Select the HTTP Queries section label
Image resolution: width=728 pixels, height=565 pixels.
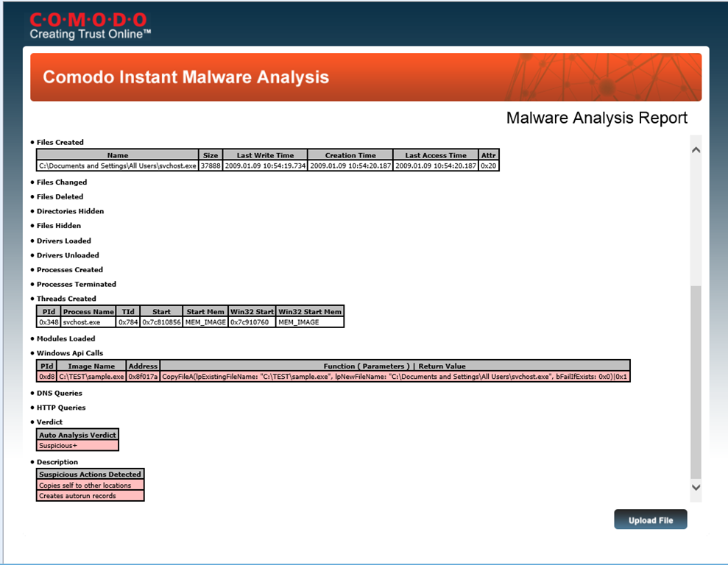click(61, 408)
